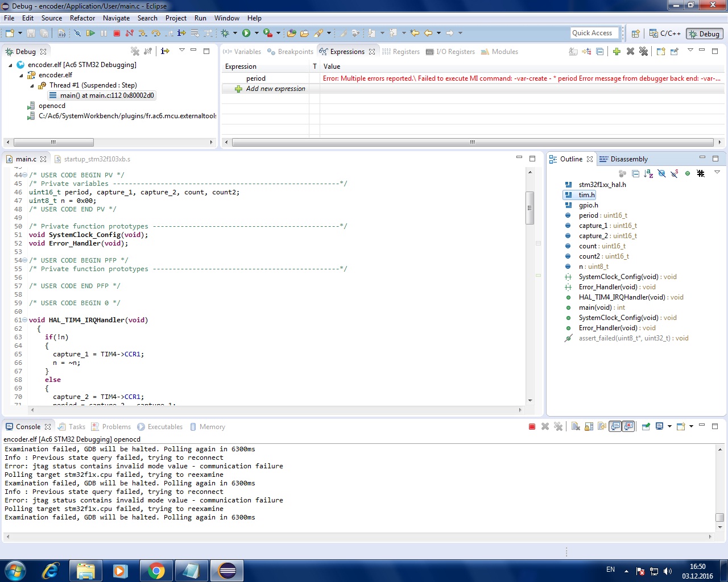Switch to the Disassembly tab
This screenshot has width=728, height=582.
pos(628,159)
